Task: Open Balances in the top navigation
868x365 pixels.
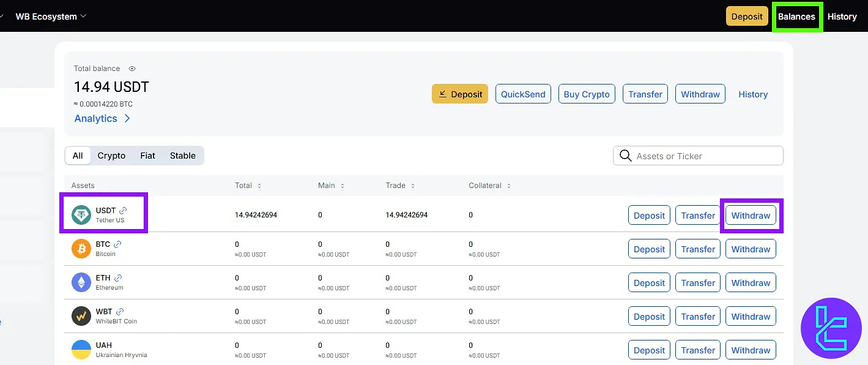Action: [x=796, y=17]
